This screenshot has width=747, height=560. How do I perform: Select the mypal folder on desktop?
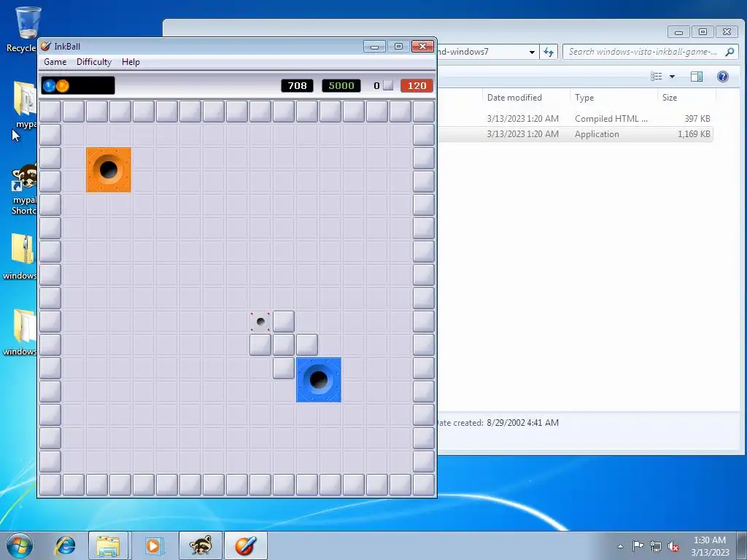(x=25, y=105)
